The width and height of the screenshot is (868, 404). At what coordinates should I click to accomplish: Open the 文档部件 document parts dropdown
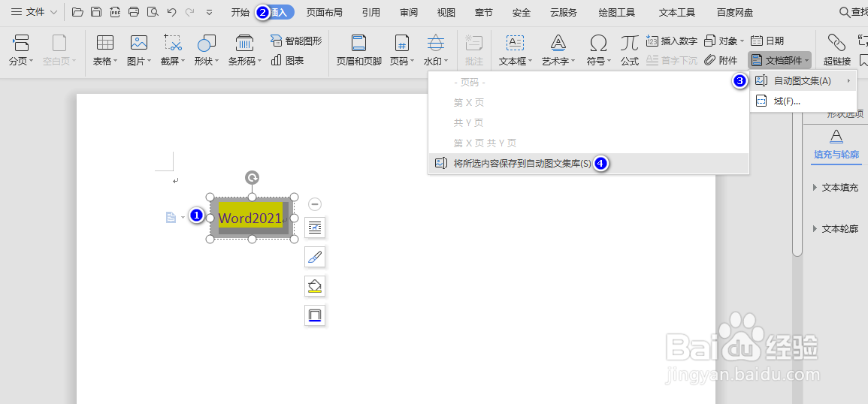pos(779,60)
